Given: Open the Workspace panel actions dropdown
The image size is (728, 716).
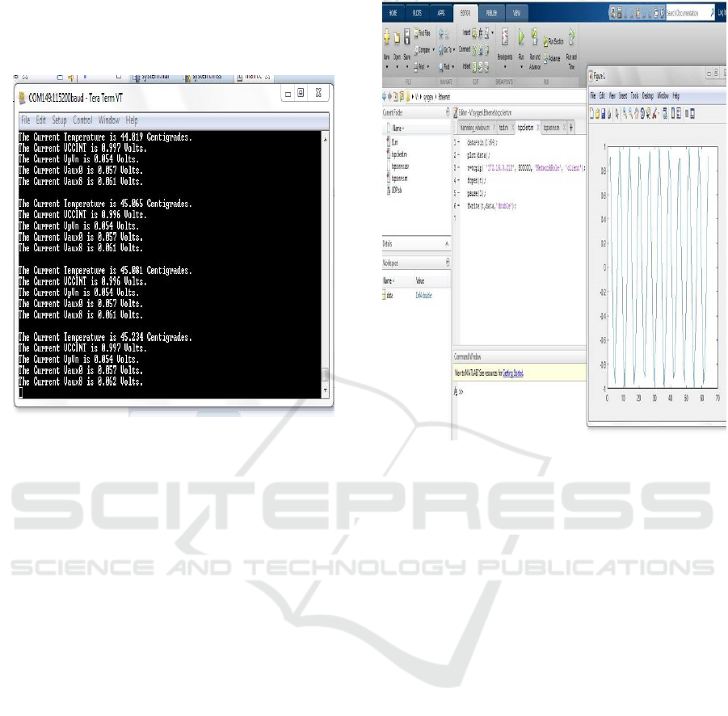Looking at the screenshot, I should tap(448, 263).
